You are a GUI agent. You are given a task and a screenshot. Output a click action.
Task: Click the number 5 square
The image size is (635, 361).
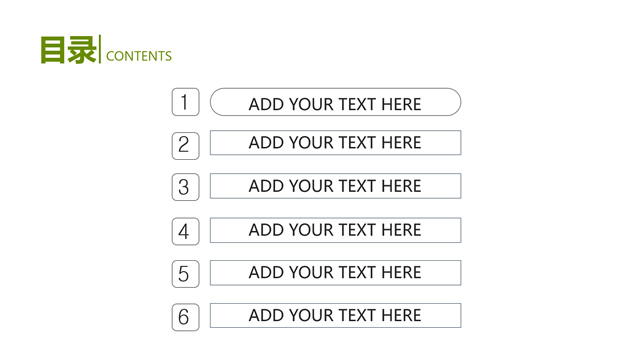click(185, 274)
